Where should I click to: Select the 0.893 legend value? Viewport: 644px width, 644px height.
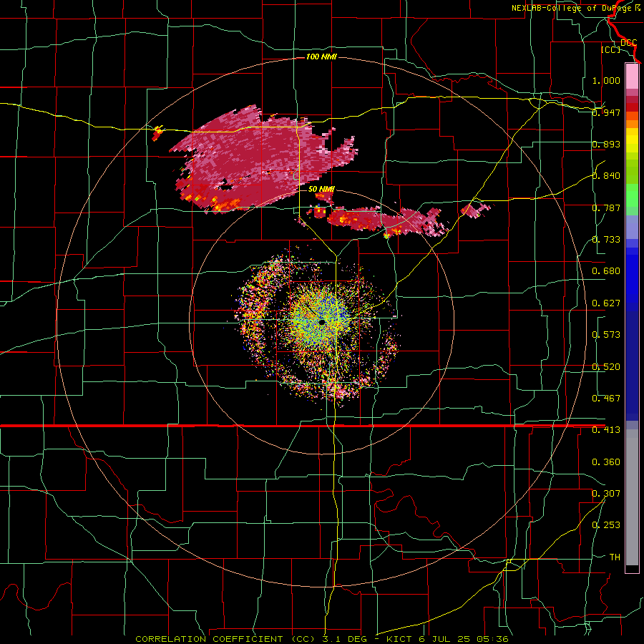(606, 144)
